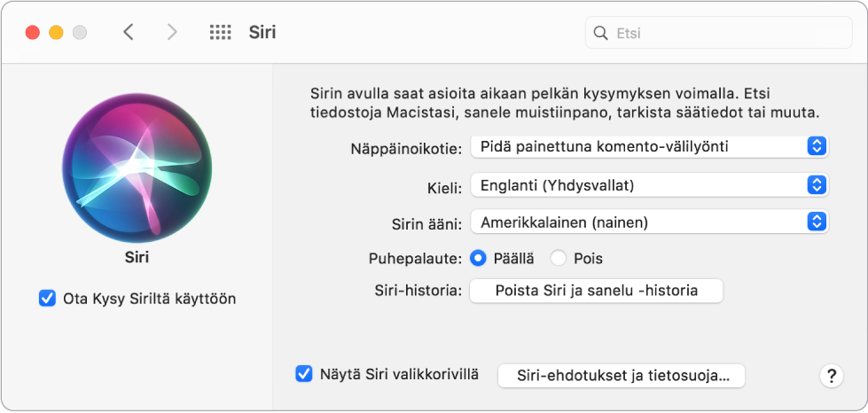This screenshot has height=413, width=868.
Task: Click the Puhepalaute label
Action: pos(415,259)
